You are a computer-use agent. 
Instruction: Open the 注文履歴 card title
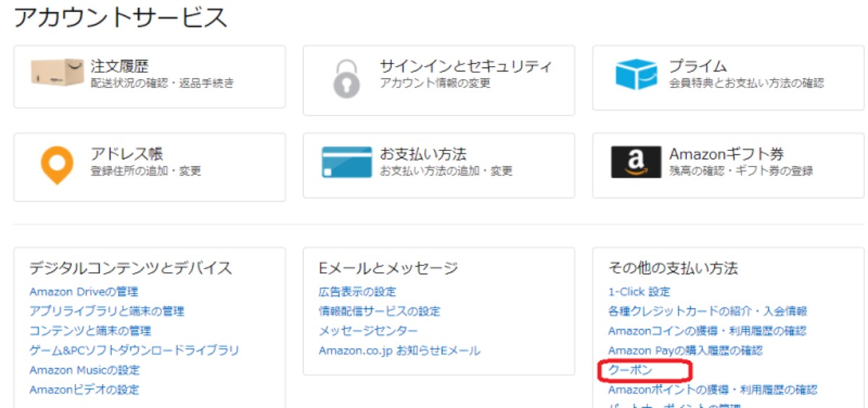tap(119, 67)
